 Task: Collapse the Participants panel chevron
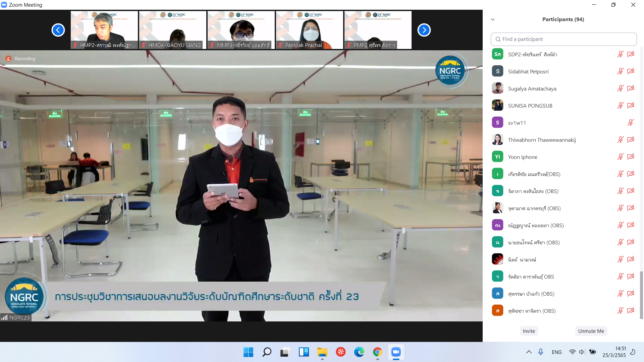pos(493,19)
